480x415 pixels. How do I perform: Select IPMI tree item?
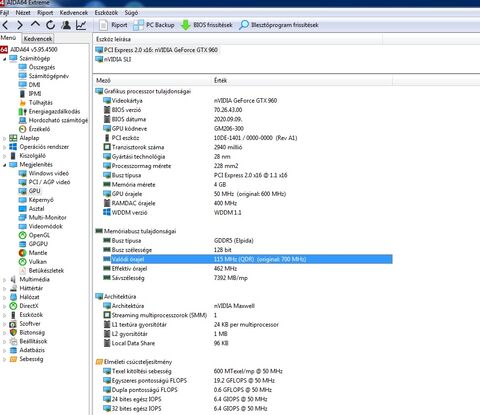[30, 94]
